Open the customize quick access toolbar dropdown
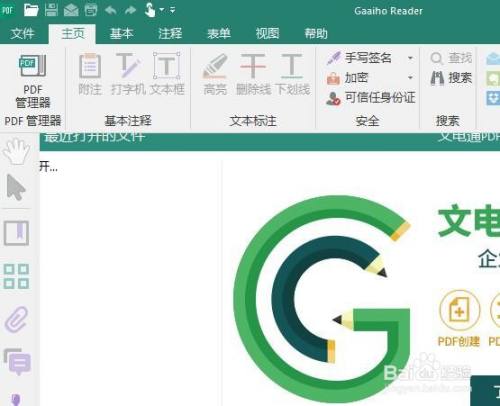 tap(172, 10)
